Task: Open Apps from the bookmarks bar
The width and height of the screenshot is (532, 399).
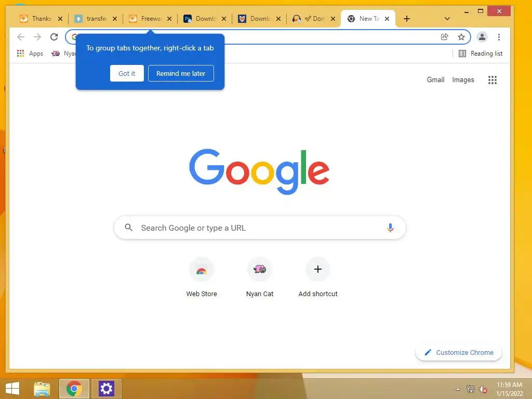Action: [30, 54]
